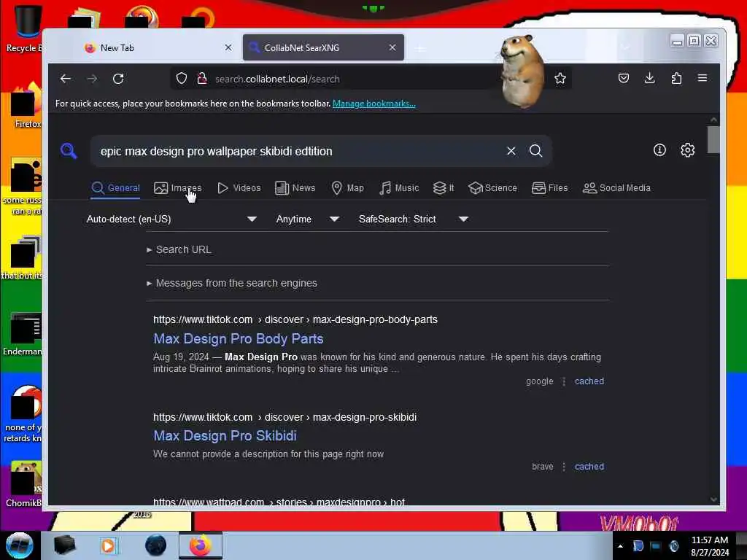Open the extensions puzzle icon
Image resolution: width=747 pixels, height=560 pixels.
(x=676, y=78)
